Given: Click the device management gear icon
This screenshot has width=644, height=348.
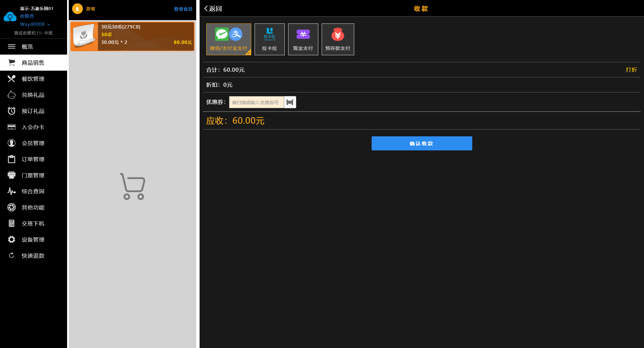Looking at the screenshot, I should 11,239.
